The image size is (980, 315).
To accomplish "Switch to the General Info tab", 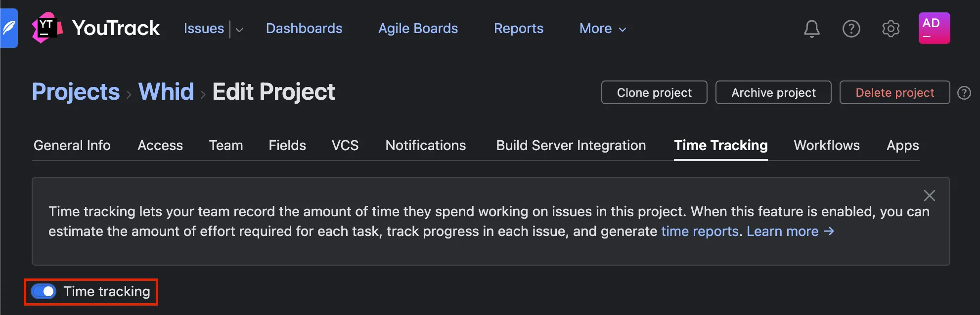I will click(72, 145).
